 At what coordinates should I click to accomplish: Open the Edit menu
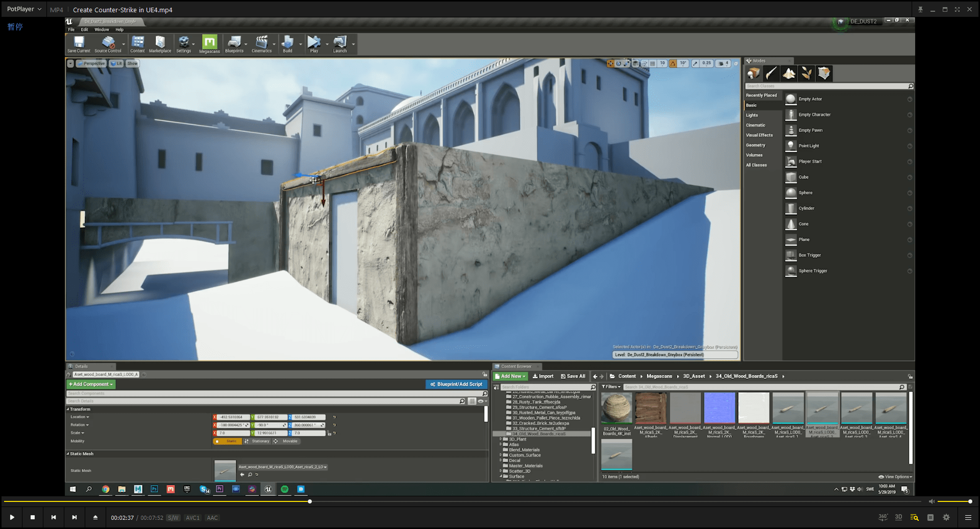(84, 30)
